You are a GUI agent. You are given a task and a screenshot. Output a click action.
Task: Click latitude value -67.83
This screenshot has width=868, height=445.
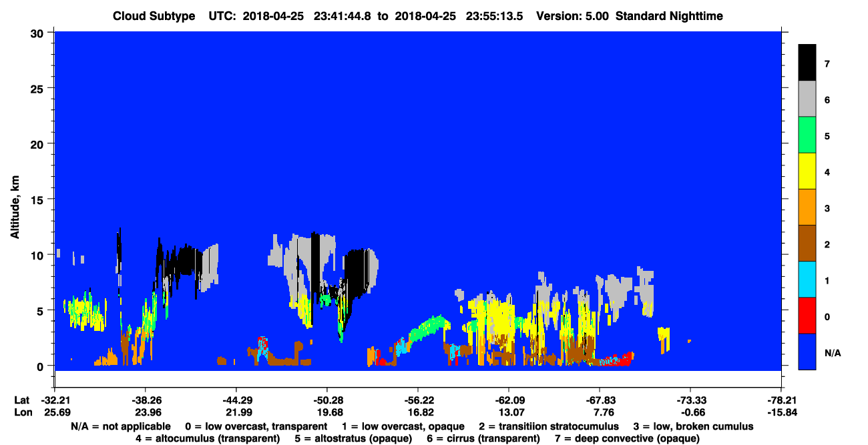click(x=599, y=400)
